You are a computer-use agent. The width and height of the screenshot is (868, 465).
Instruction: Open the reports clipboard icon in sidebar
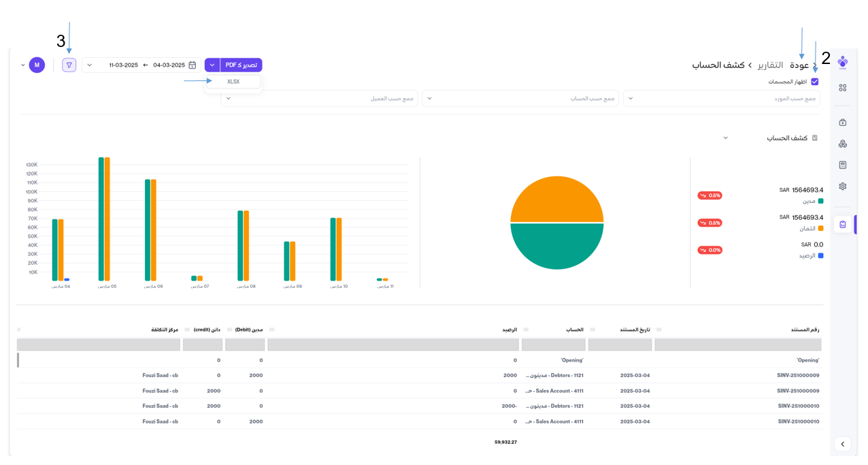(x=843, y=224)
